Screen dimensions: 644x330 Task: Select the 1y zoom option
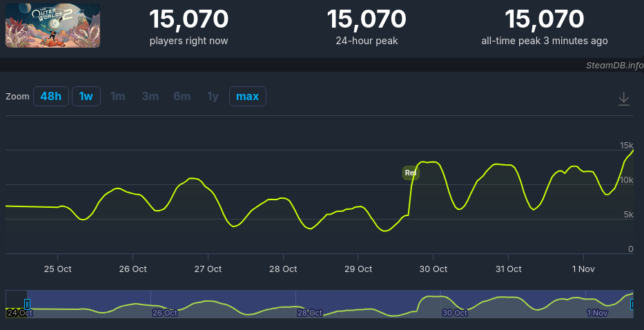tap(213, 96)
